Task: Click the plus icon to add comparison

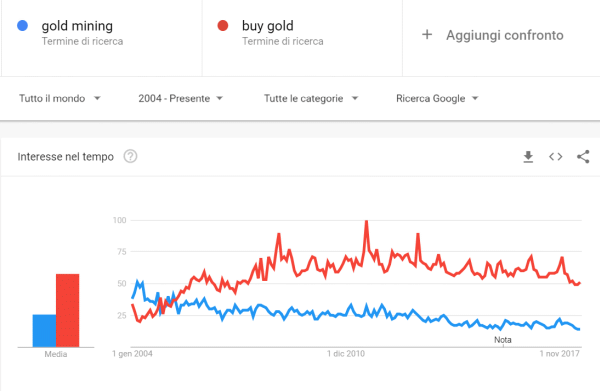Action: coord(427,35)
